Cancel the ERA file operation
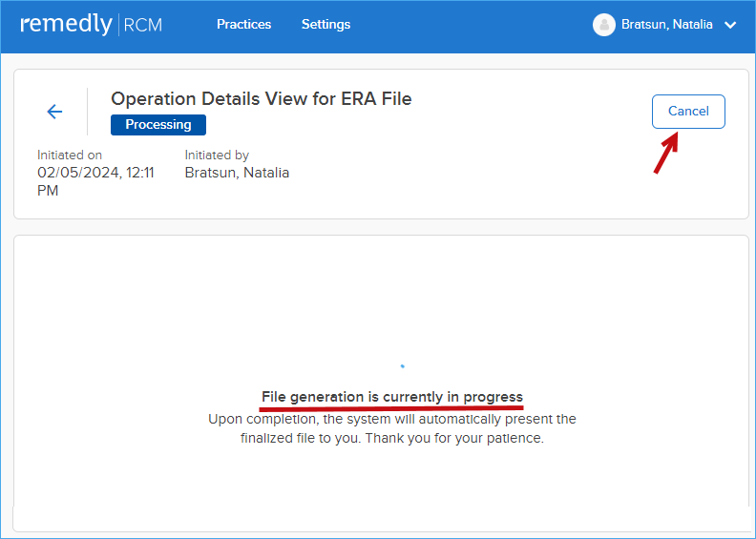 688,112
